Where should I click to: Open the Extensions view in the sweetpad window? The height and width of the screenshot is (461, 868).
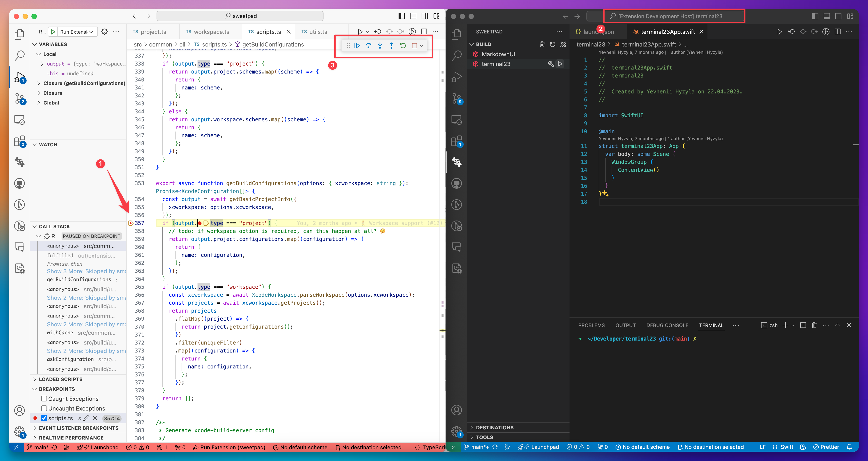point(19,141)
